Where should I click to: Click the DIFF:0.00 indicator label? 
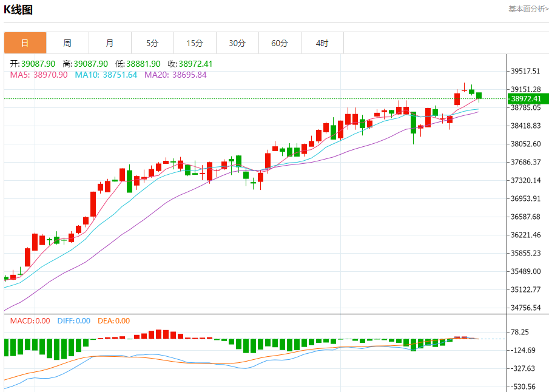[x=74, y=321]
